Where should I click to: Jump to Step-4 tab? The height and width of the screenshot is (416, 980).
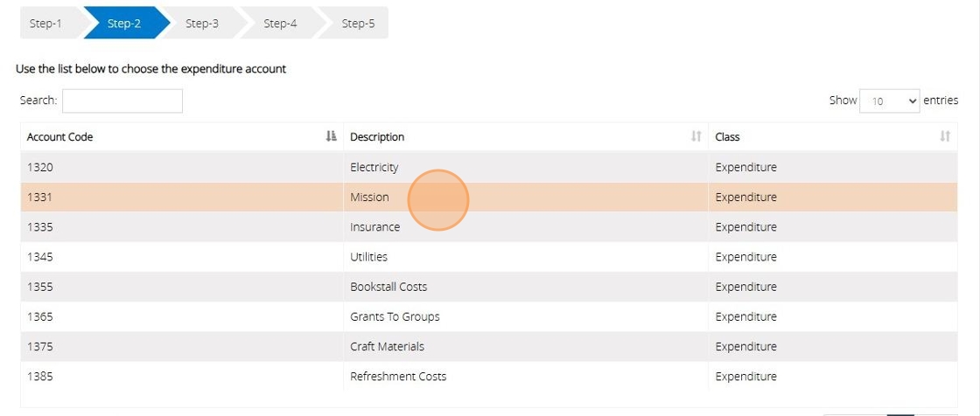coord(280,24)
